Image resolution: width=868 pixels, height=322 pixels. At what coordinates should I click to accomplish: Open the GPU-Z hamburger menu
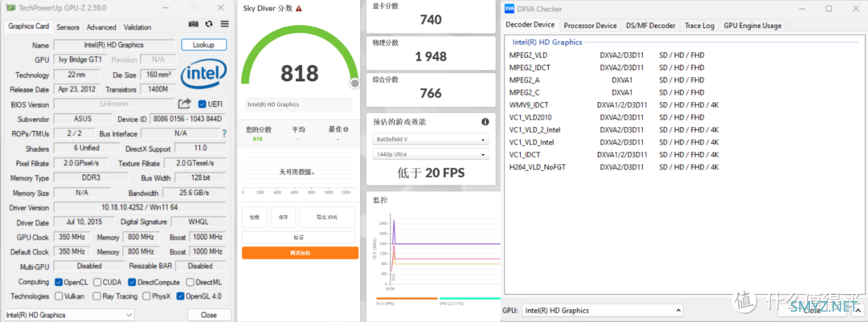[x=224, y=24]
